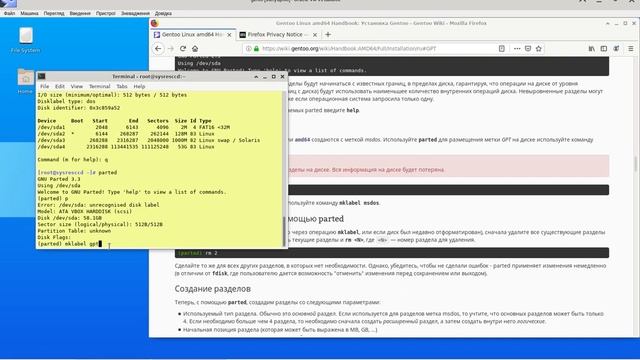Open VirtualBox Файл menu

pos(9,13)
